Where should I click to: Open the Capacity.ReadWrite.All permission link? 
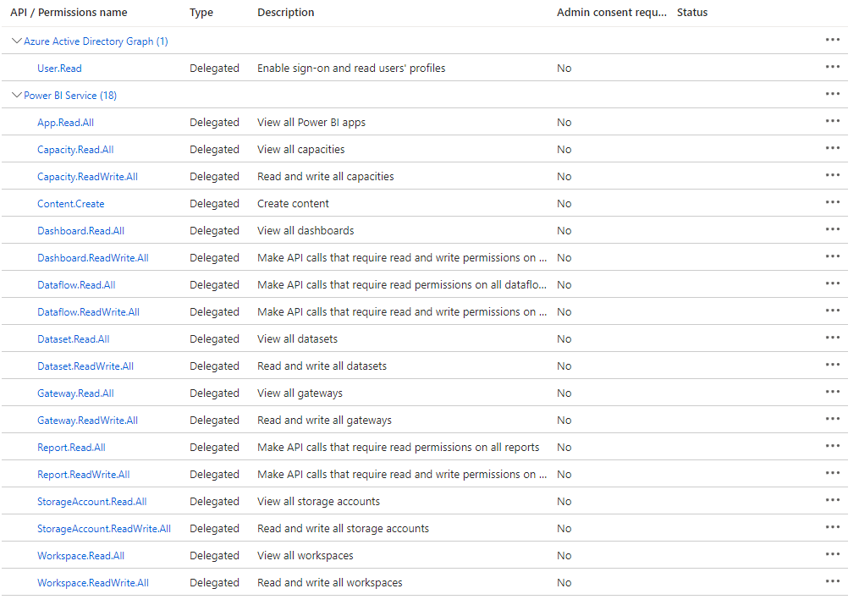tap(88, 177)
